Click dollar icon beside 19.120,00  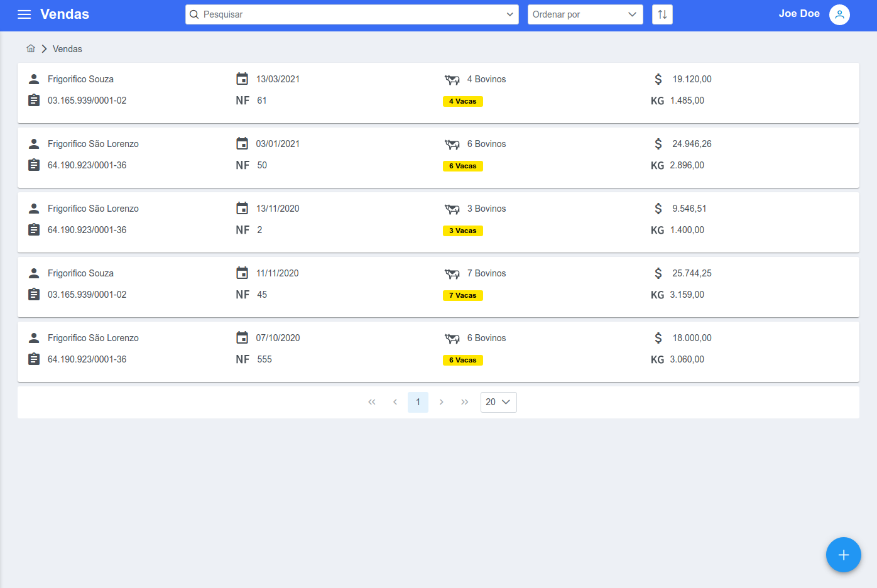pos(658,79)
